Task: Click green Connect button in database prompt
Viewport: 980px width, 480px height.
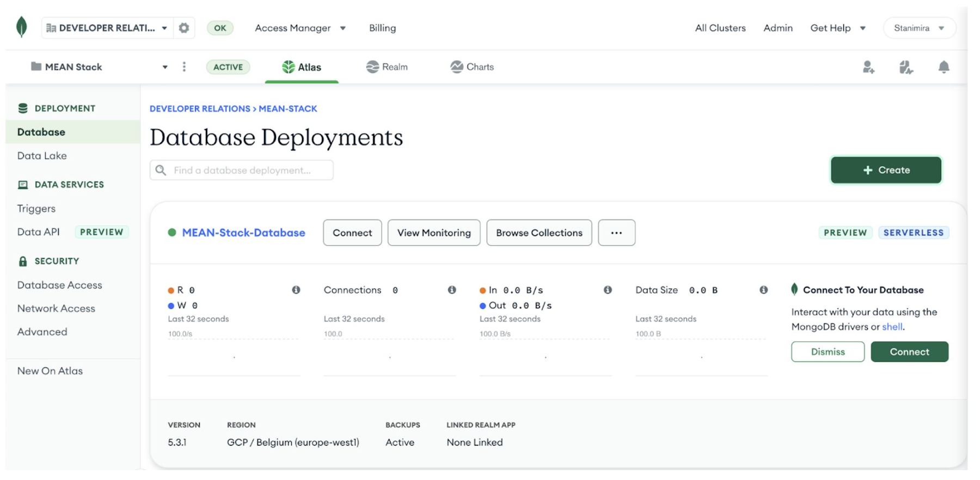Action: tap(909, 352)
